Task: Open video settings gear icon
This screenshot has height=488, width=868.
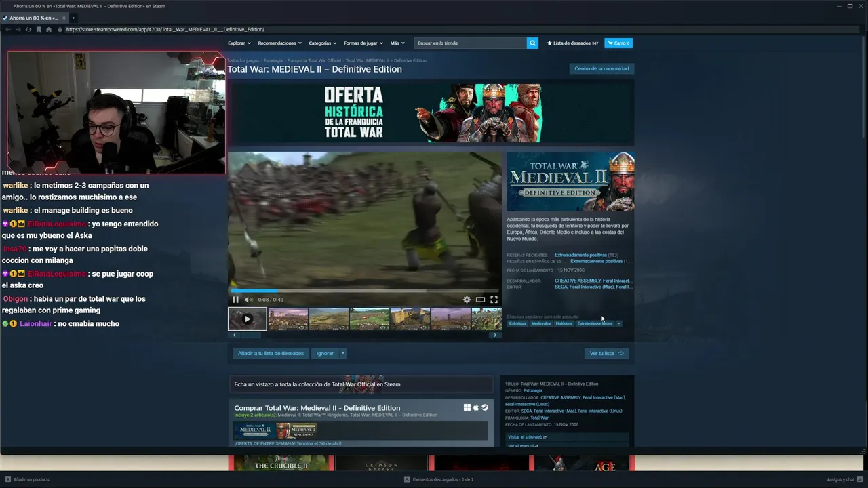Action: click(x=467, y=300)
